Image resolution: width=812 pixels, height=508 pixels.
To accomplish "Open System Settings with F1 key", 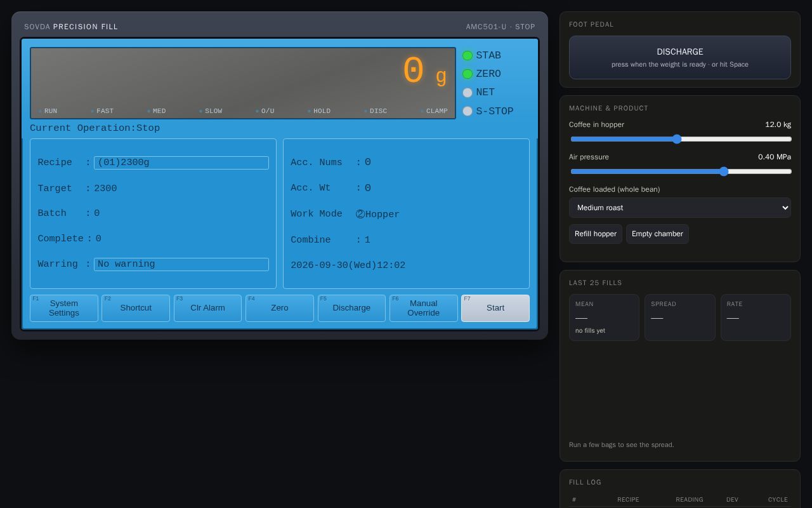I will [x=64, y=308].
